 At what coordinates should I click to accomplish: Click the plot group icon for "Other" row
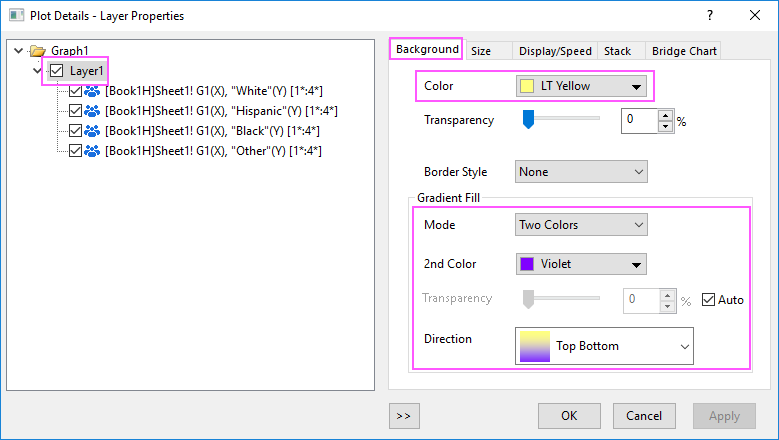point(92,150)
